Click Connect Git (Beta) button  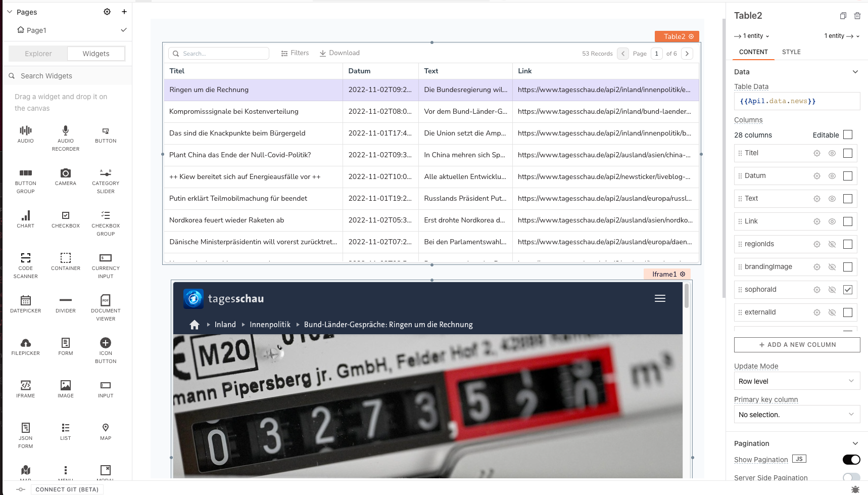(x=67, y=489)
